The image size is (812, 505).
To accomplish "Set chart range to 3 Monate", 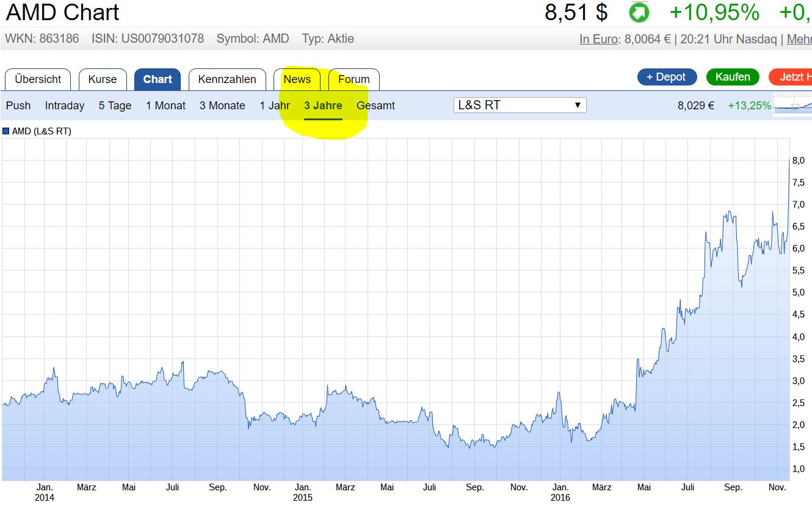I will [222, 106].
